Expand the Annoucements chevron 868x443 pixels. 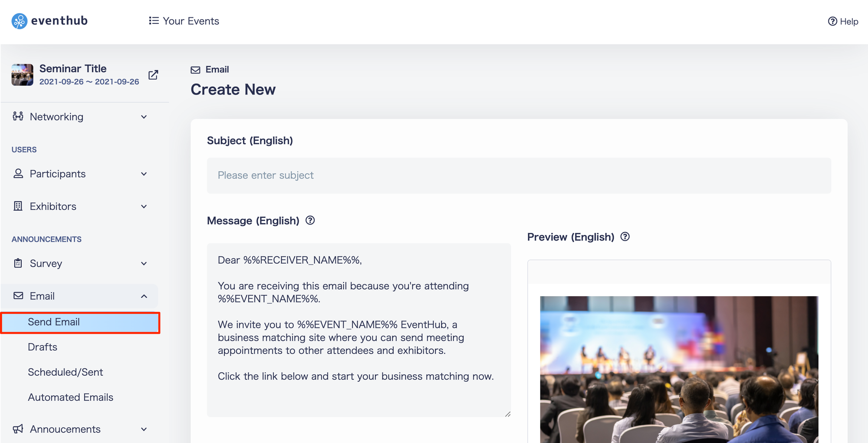pos(144,429)
